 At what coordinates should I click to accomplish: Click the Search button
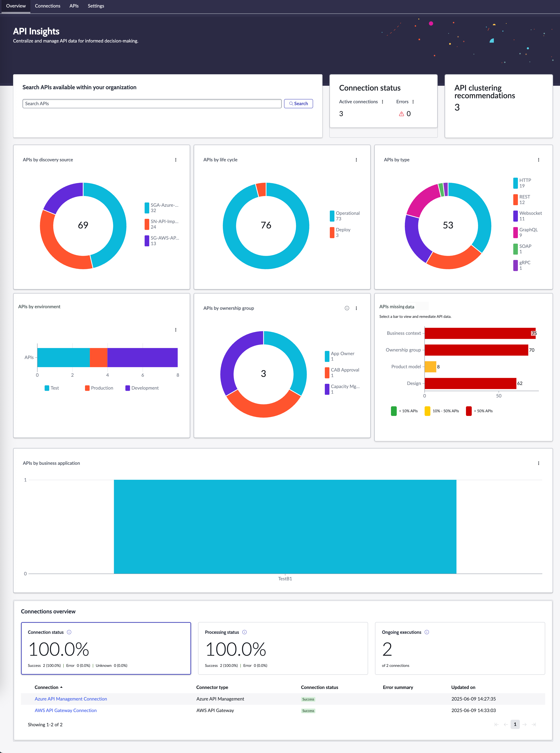pyautogui.click(x=298, y=104)
